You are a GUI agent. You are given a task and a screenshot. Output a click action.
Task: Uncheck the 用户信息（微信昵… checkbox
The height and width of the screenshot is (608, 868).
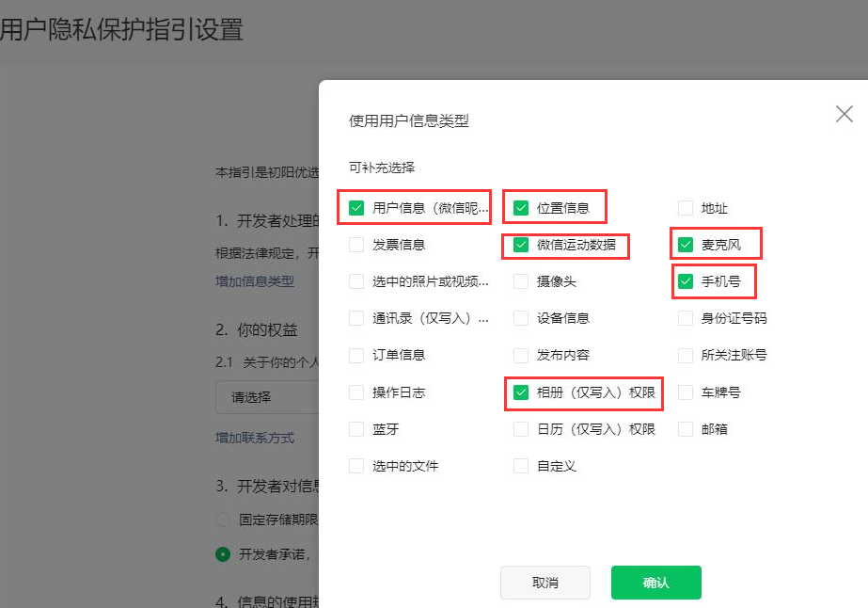pos(356,208)
